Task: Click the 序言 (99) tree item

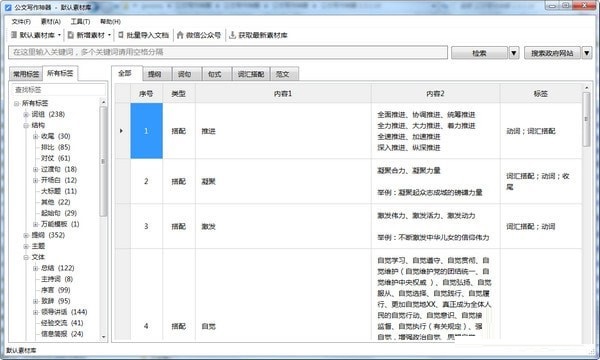Action: [x=55, y=290]
